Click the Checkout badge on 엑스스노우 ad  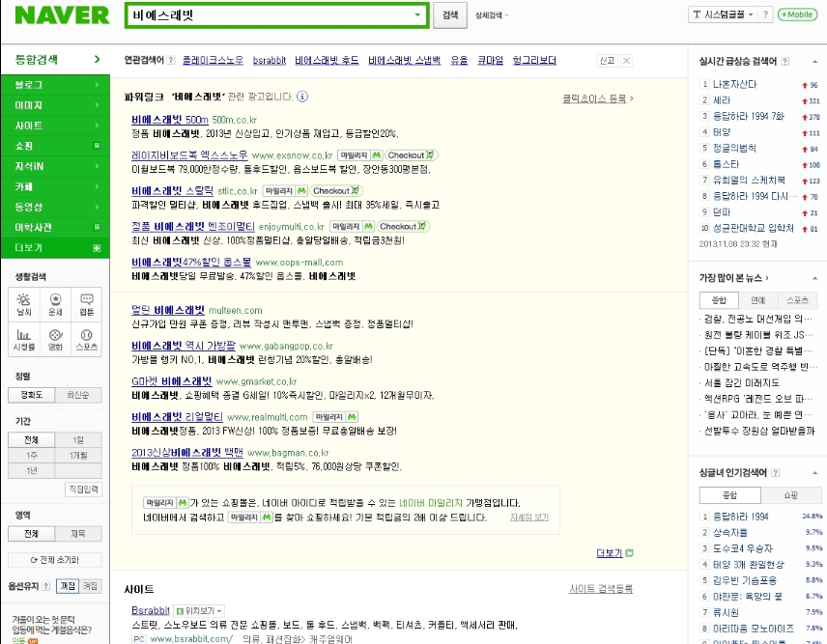tap(411, 155)
